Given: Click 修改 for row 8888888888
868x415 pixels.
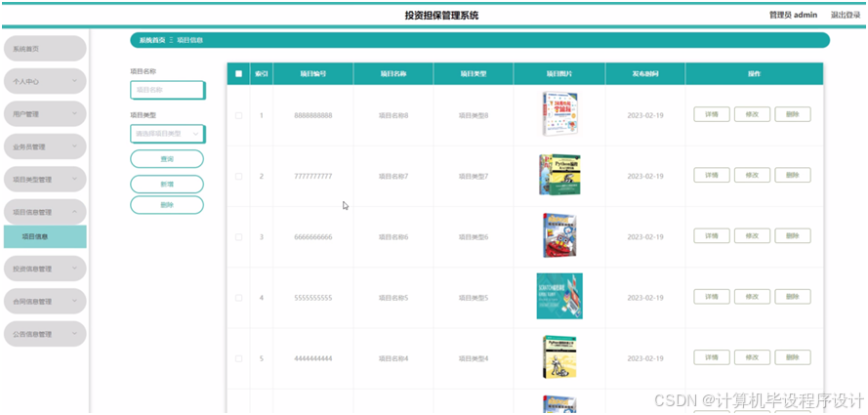Looking at the screenshot, I should coord(752,114).
